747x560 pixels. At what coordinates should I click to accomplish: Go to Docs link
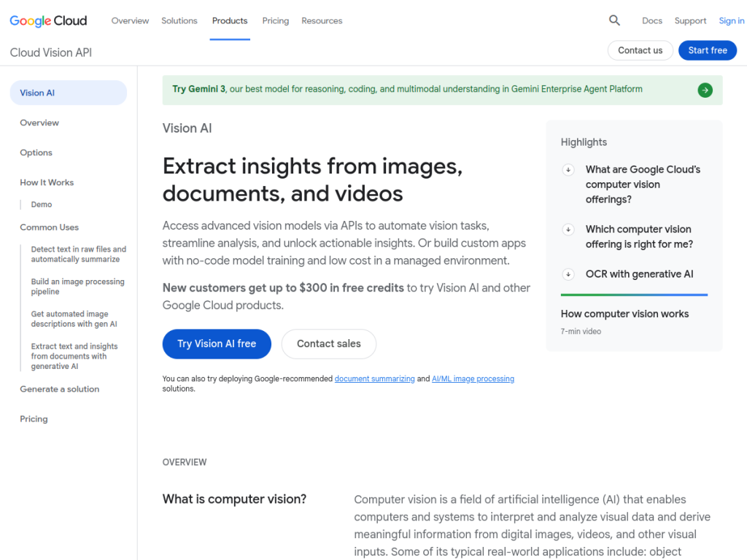[651, 21]
